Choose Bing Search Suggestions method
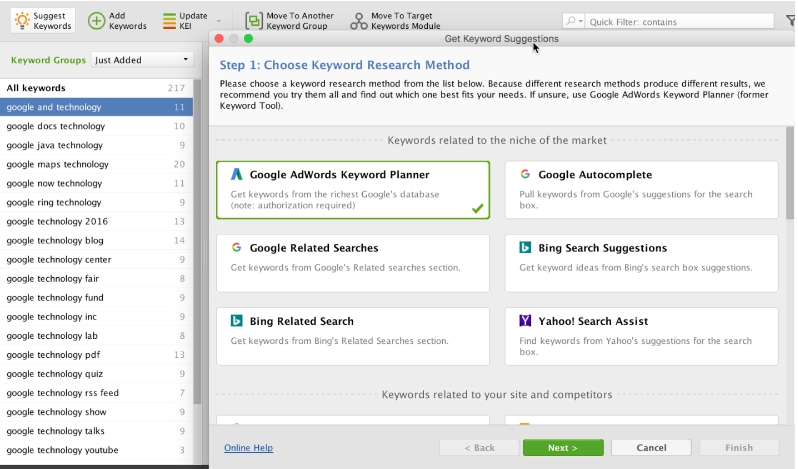Viewport: 798px width, 469px height. 641,263
